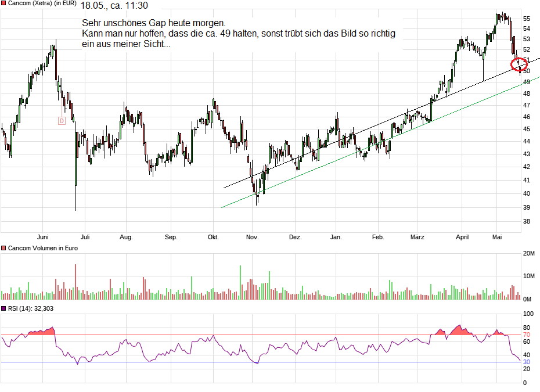Click the annotation text about the Gap
Image resolution: width=540 pixels, height=392 pixels.
[238, 34]
